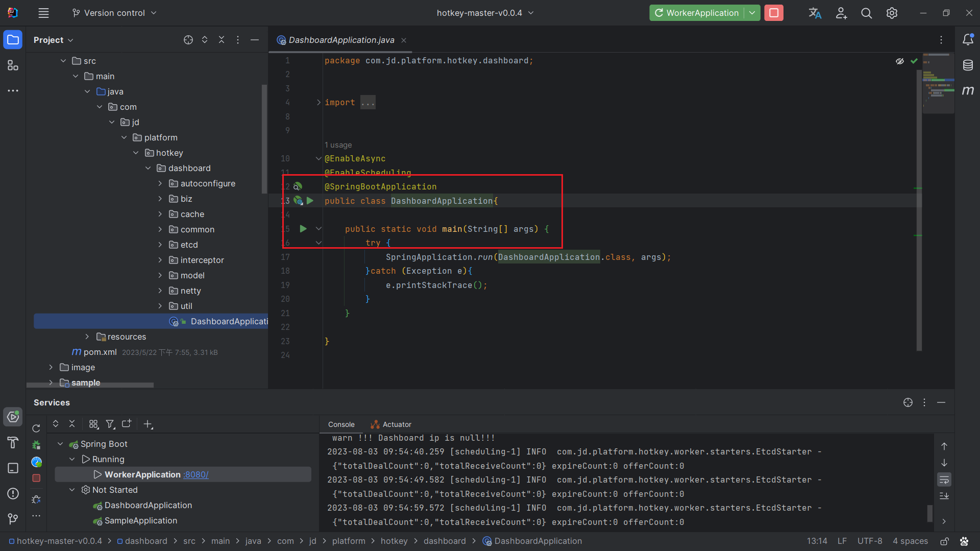Viewport: 980px width, 551px height.
Task: Open Project panel options menu
Action: (x=238, y=40)
